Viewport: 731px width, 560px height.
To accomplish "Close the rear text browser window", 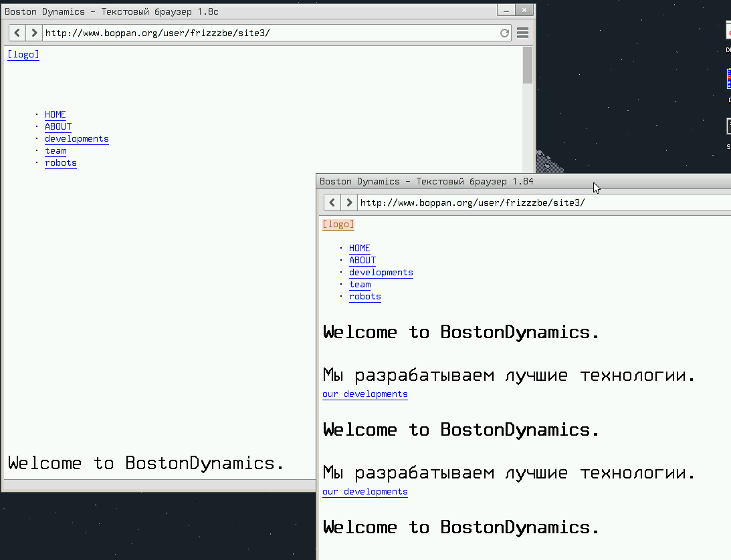I will click(x=525, y=10).
